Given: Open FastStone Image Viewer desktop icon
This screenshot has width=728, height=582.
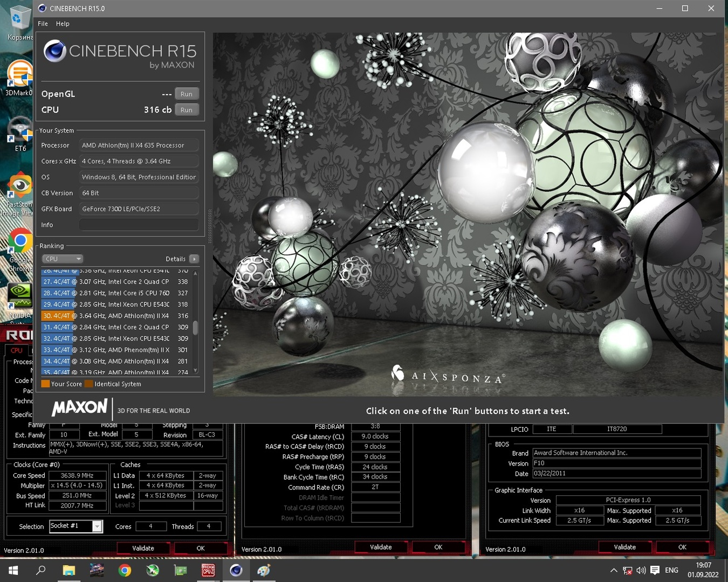Looking at the screenshot, I should (19, 194).
